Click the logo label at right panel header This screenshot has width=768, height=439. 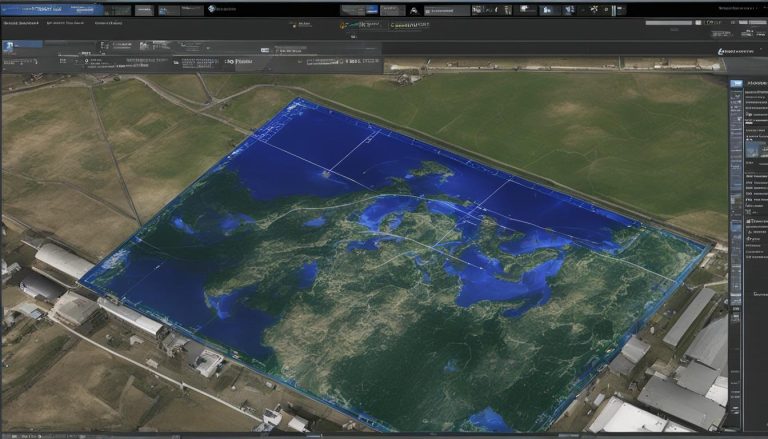coord(736,51)
